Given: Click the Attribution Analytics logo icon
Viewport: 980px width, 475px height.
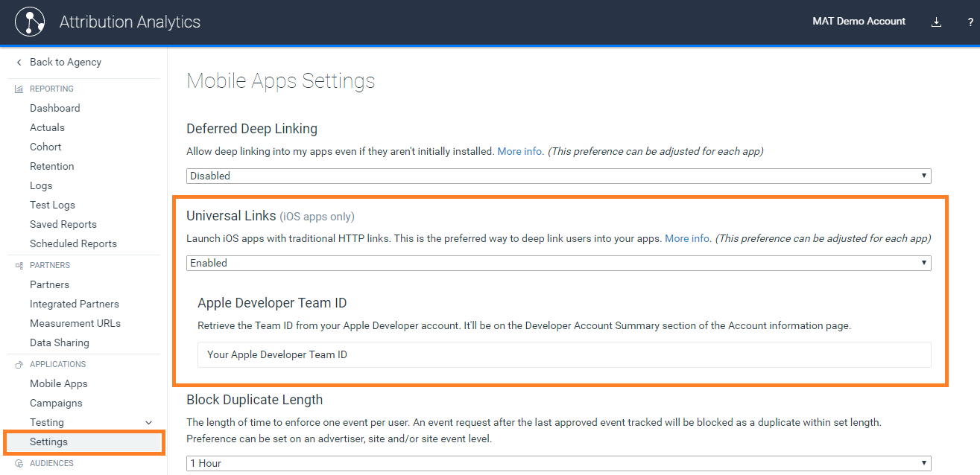Looking at the screenshot, I should (x=30, y=22).
